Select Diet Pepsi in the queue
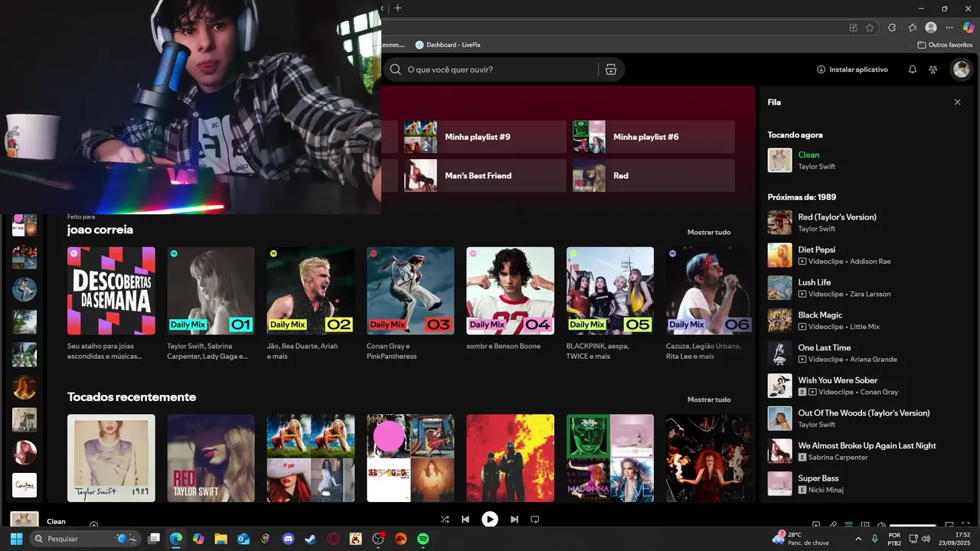This screenshot has width=980, height=551. (x=866, y=256)
